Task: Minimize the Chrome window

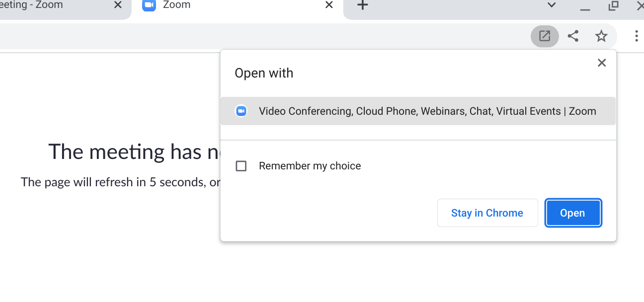Action: click(585, 7)
